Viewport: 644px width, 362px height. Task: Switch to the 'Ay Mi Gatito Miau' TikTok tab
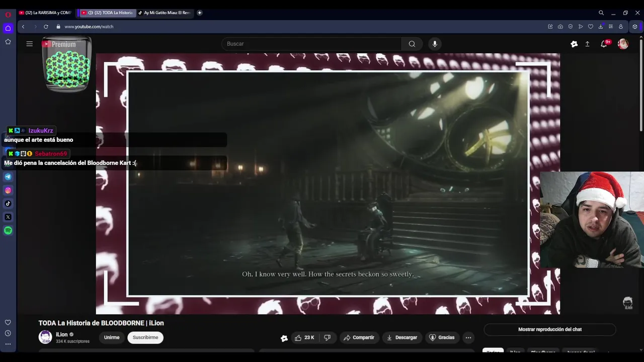pos(165,13)
